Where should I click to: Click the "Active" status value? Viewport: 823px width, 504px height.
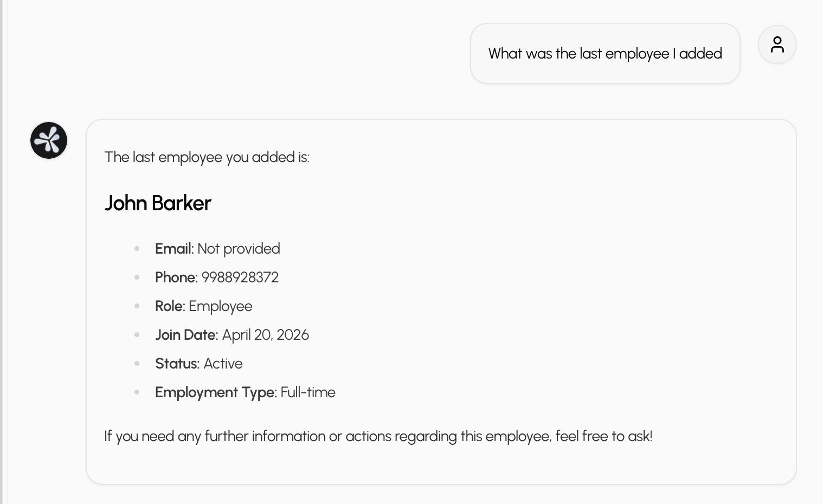click(x=223, y=364)
